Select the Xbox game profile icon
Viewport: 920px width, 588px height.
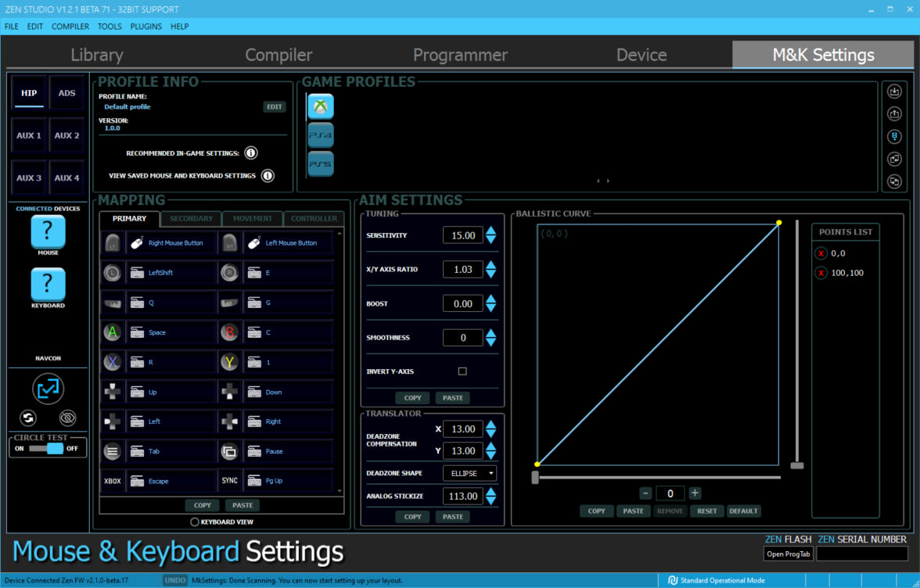click(321, 106)
